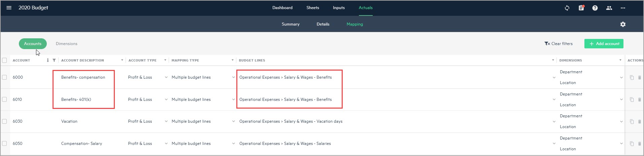Open the users sharing icon
This screenshot has width=644, height=156.
609,8
